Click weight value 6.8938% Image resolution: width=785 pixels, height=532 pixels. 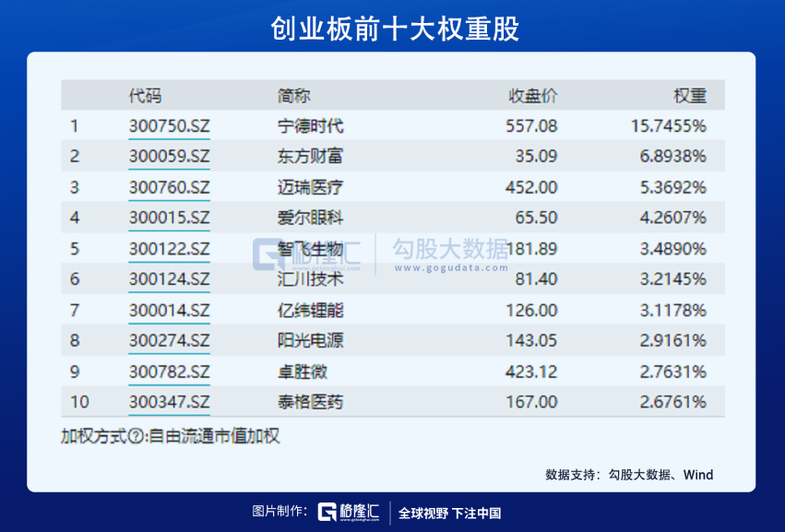coord(672,156)
